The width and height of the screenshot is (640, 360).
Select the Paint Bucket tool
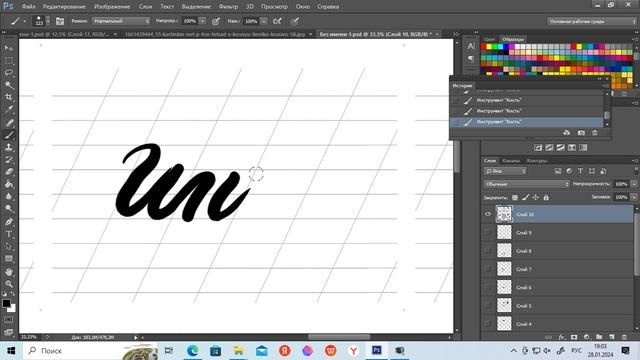coord(9,184)
